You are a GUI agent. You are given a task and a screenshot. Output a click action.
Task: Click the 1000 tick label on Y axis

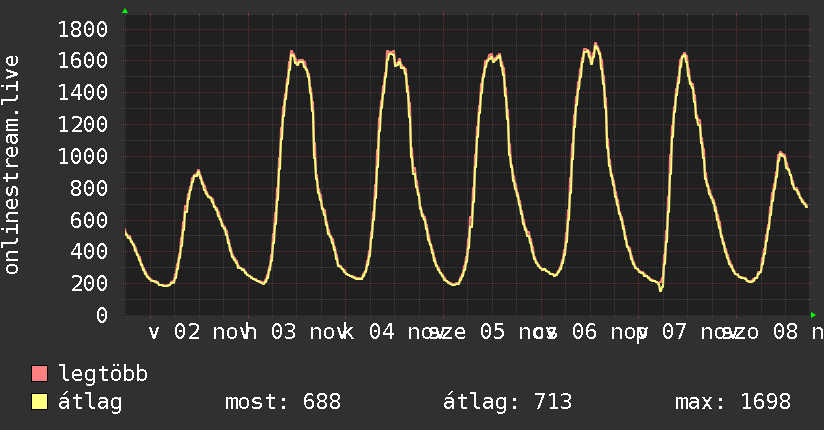[82, 156]
